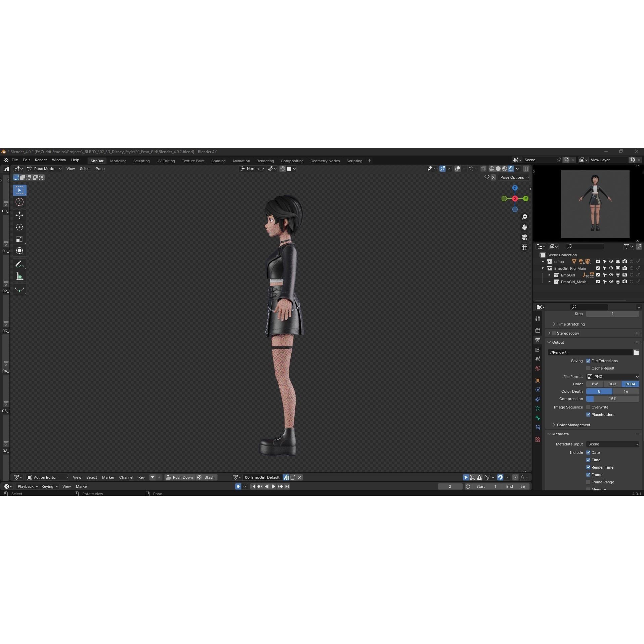644x644 pixels.
Task: Select RGBA color output mode
Action: 630,384
